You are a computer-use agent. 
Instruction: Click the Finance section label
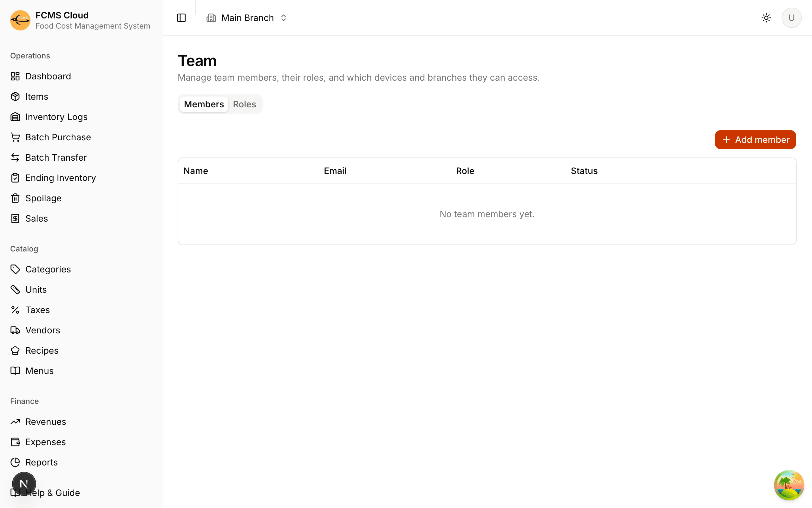tap(24, 401)
